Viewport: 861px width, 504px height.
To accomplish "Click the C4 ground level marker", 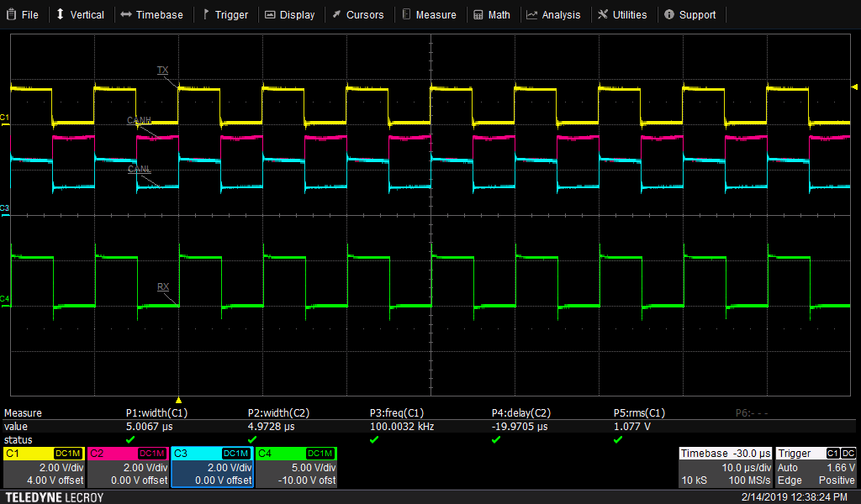I will tap(5, 300).
